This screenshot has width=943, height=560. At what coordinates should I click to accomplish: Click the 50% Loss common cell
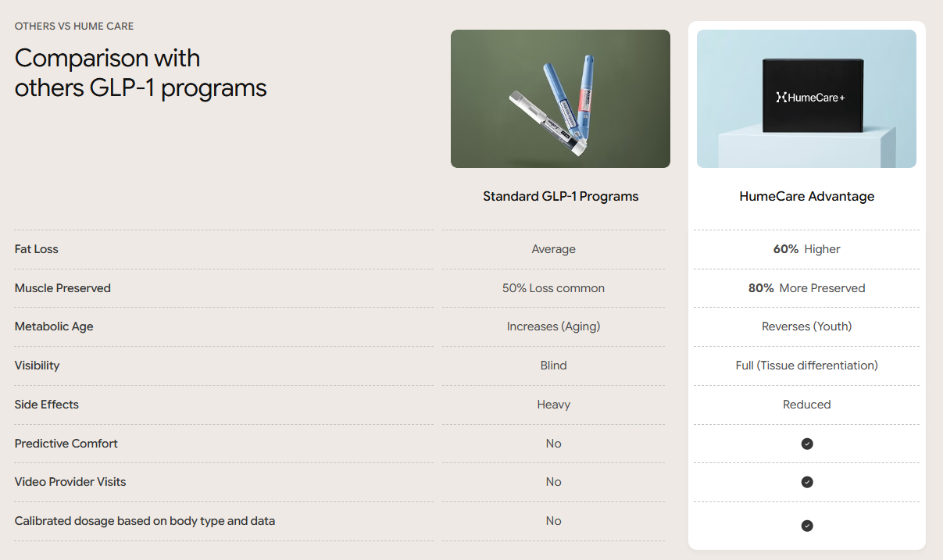[x=553, y=288]
